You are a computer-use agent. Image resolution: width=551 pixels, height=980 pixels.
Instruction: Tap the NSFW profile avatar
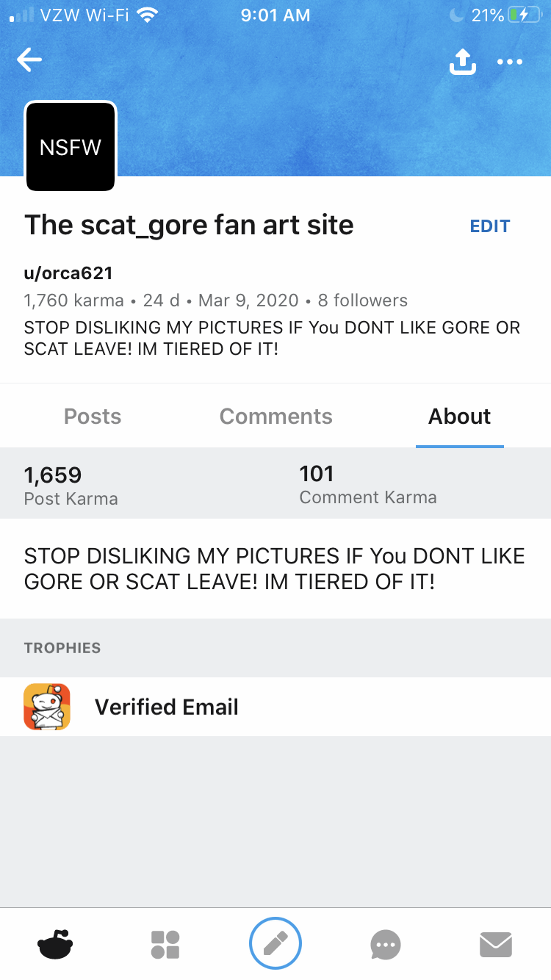tap(71, 147)
